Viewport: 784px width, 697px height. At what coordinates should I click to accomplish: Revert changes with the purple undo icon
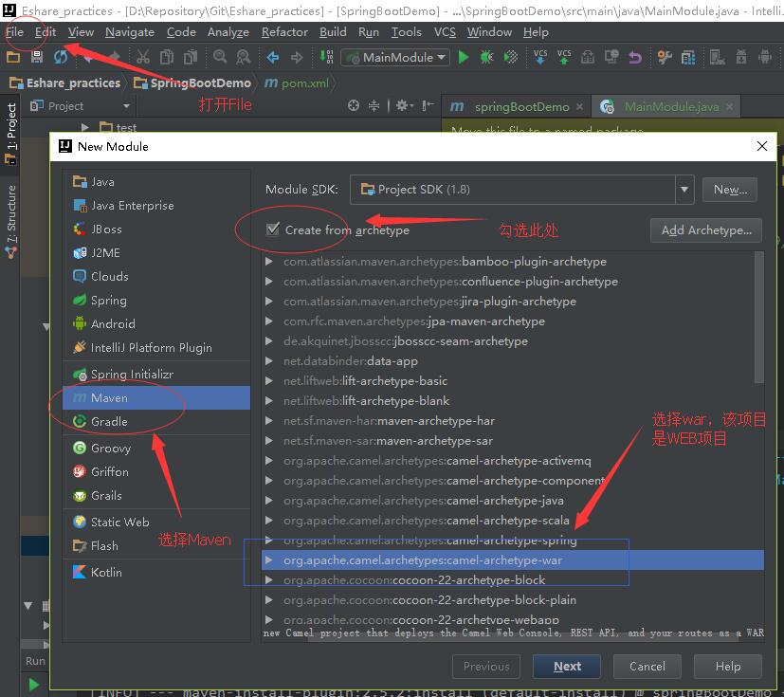coord(635,57)
